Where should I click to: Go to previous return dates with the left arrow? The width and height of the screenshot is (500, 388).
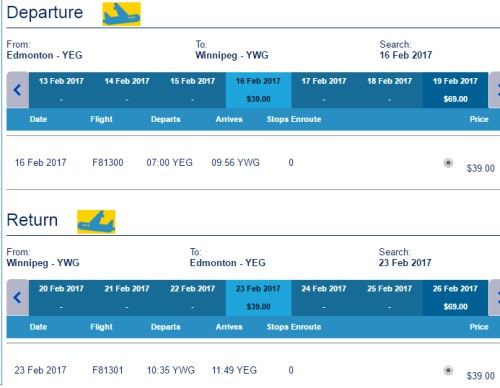pos(18,297)
